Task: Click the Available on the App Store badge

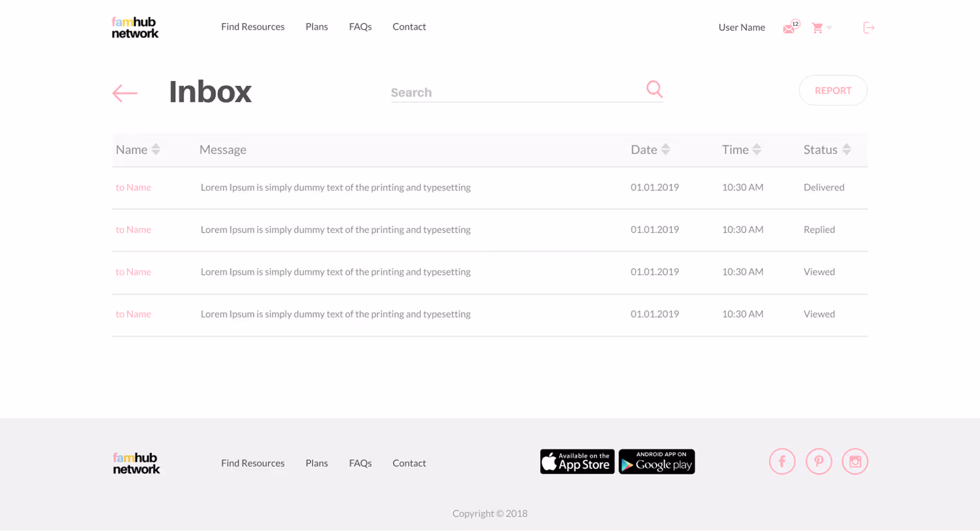Action: (577, 462)
